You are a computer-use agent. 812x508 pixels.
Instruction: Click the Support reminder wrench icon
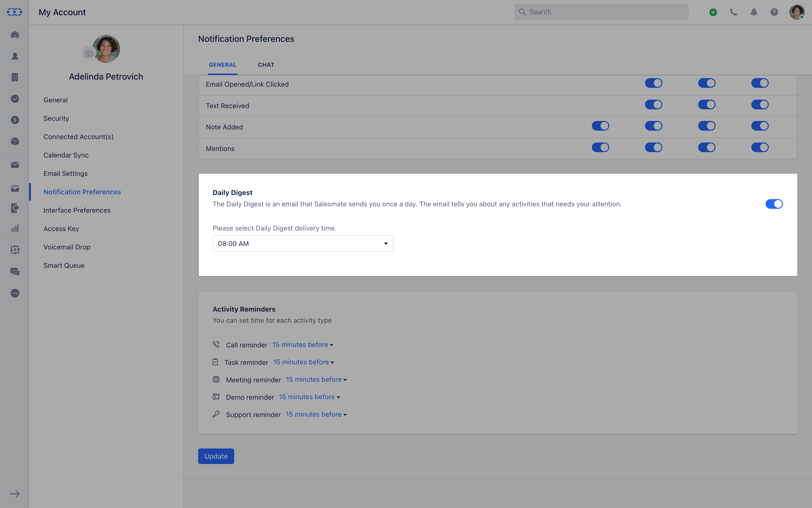point(216,414)
